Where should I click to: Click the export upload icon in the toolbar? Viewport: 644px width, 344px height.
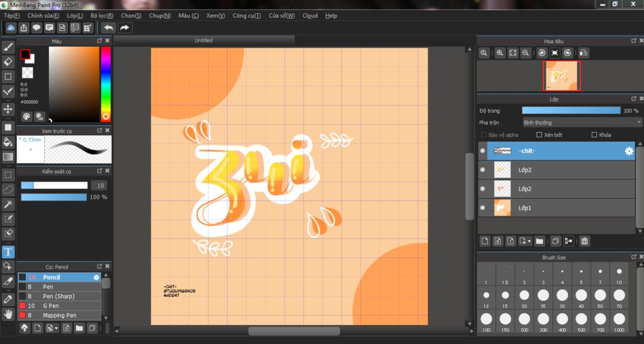tap(24, 28)
